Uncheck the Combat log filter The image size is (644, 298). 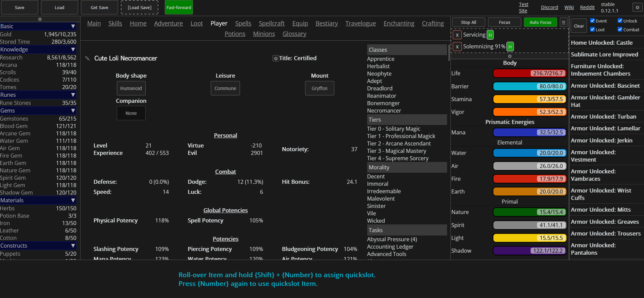620,30
